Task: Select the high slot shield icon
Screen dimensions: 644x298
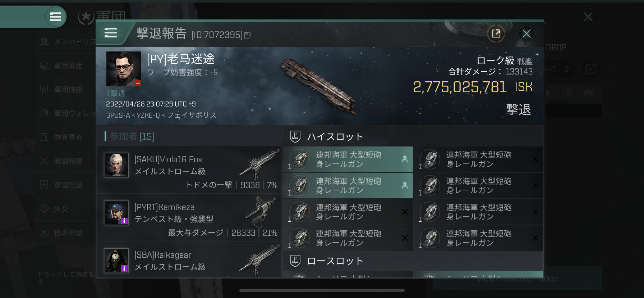Action: 295,136
